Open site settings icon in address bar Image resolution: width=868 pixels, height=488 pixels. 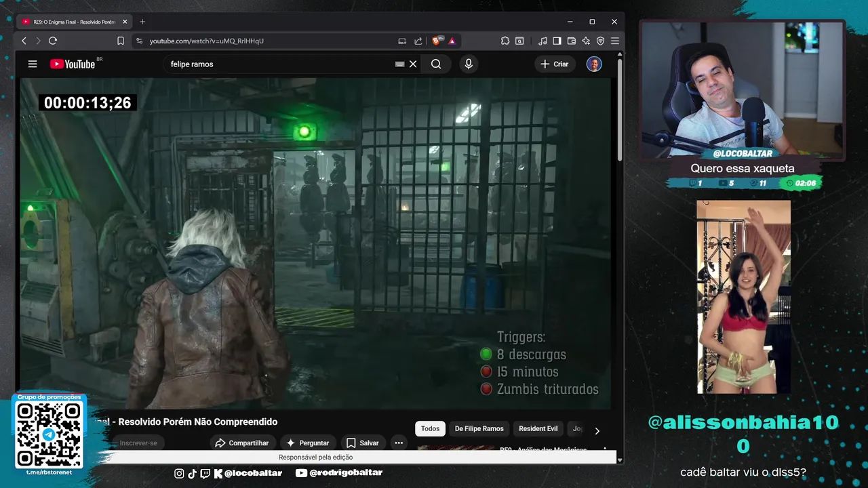pos(139,41)
